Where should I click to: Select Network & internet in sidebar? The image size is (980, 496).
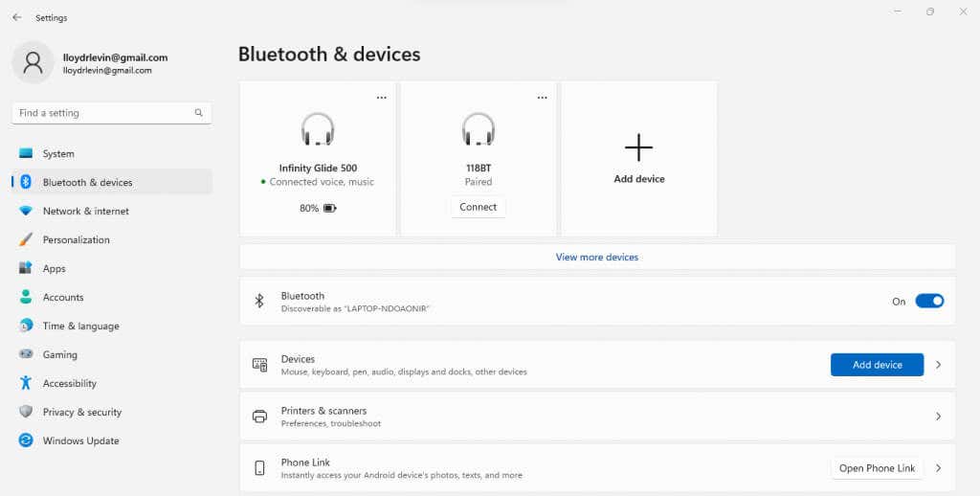pyautogui.click(x=112, y=211)
